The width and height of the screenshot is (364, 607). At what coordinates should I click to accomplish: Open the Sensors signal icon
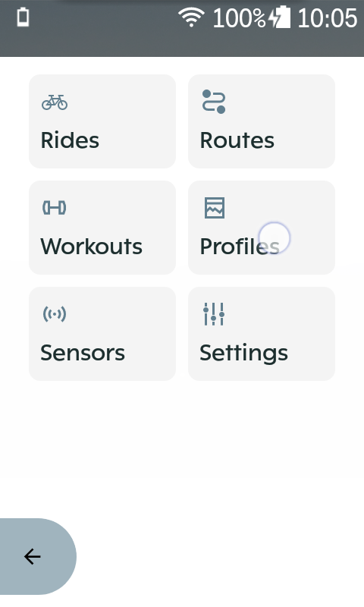(55, 314)
